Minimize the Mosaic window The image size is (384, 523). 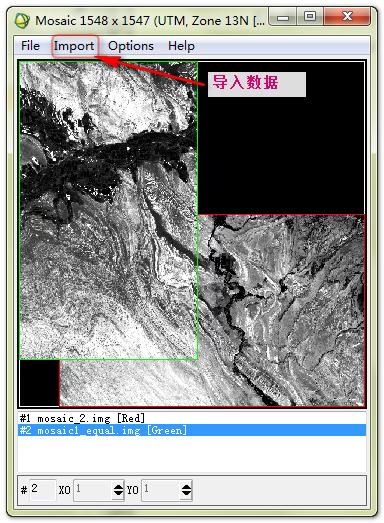[283, 17]
